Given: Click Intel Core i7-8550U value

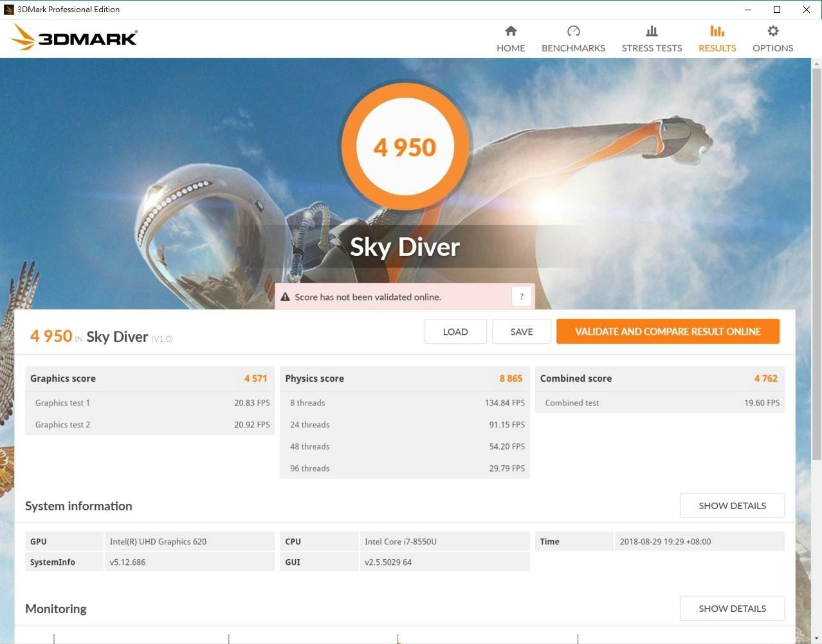Looking at the screenshot, I should pyautogui.click(x=401, y=542).
